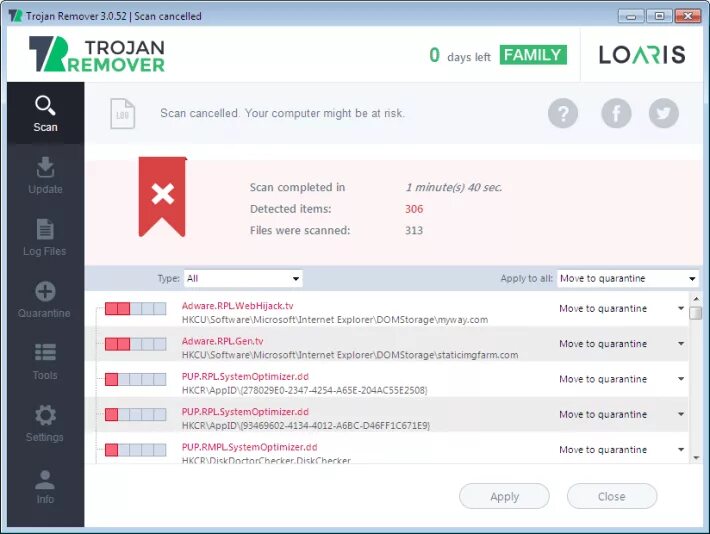Viewport: 710px width, 534px height.
Task: Click the scroll down arrow of results list
Action: click(x=696, y=458)
